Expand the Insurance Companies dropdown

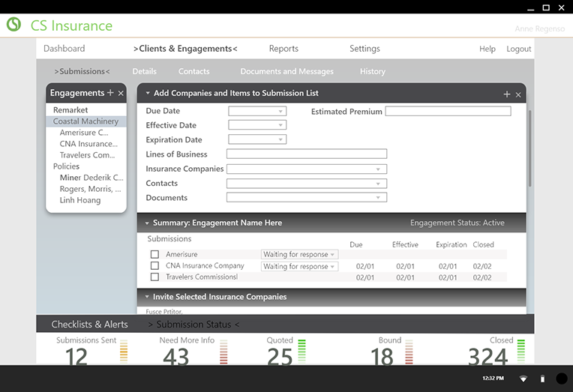point(307,169)
